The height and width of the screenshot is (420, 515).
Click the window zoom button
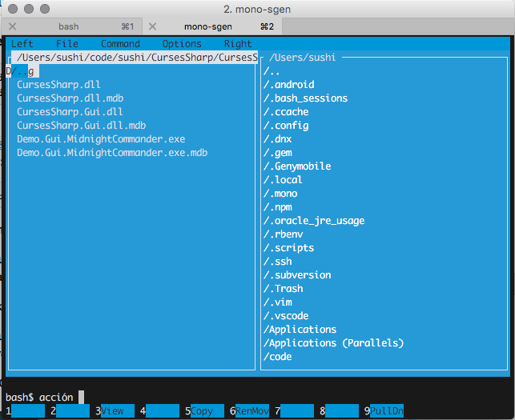(45, 9)
